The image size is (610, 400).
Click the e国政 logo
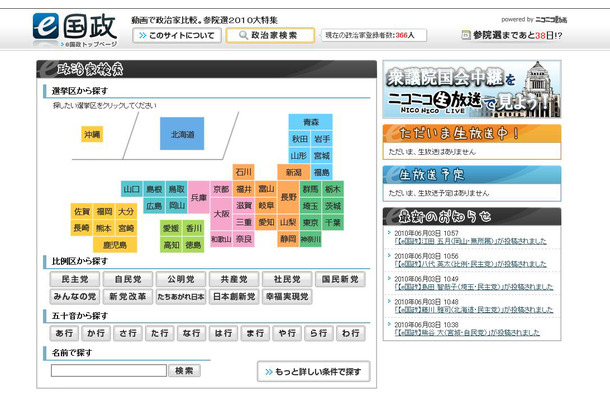coord(75,26)
